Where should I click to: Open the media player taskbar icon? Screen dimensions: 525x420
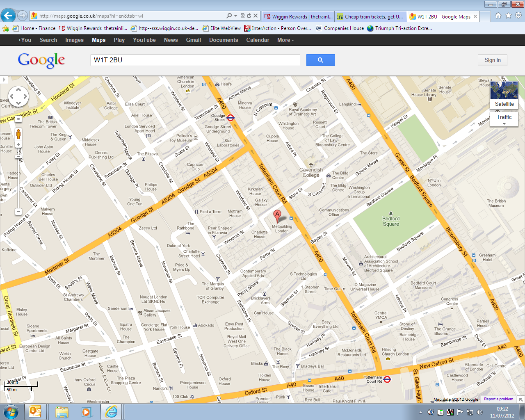tap(87, 411)
